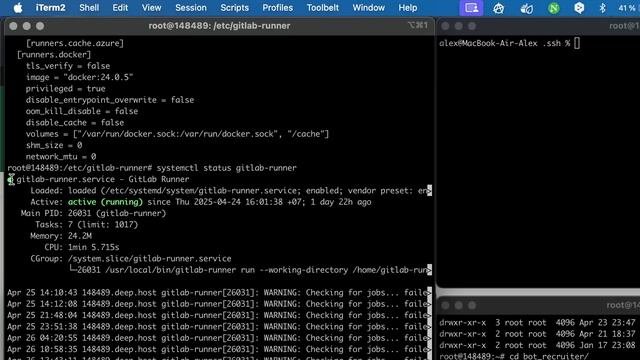The width and height of the screenshot is (640, 360).
Task: Click the shm_size = 0 line
Action: 54,145
